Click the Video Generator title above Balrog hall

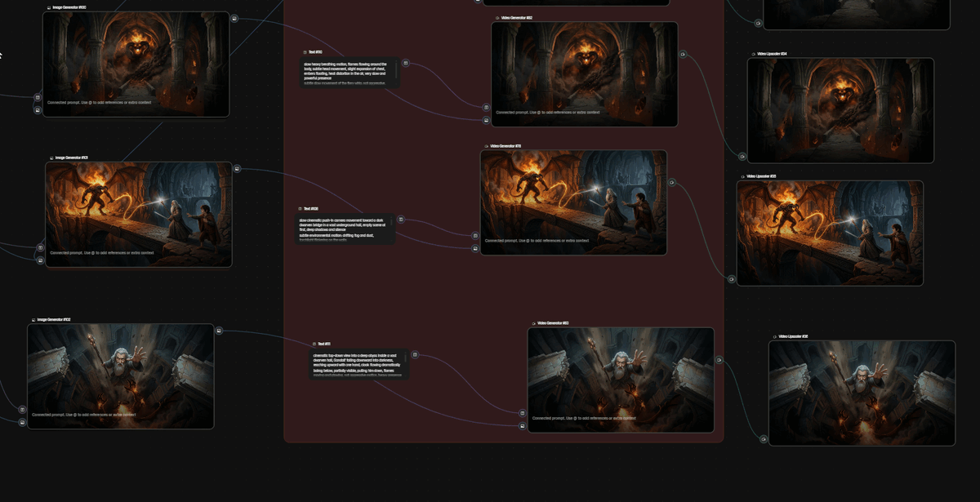[x=517, y=17]
